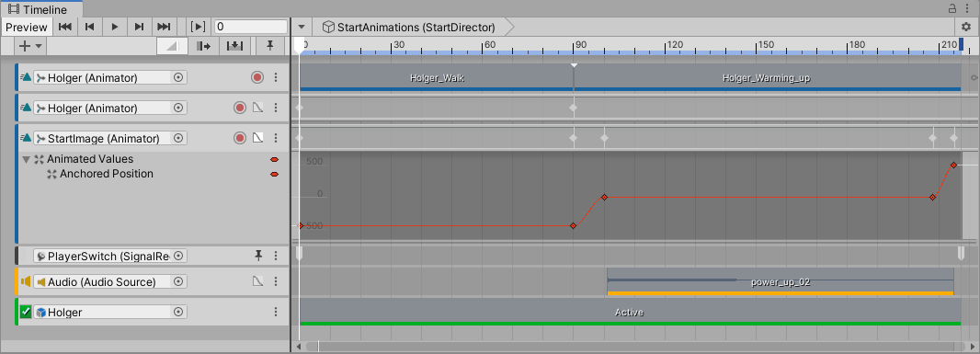The width and height of the screenshot is (980, 354).
Task: Open the timeline selector dropdown arrow
Action: [x=302, y=27]
